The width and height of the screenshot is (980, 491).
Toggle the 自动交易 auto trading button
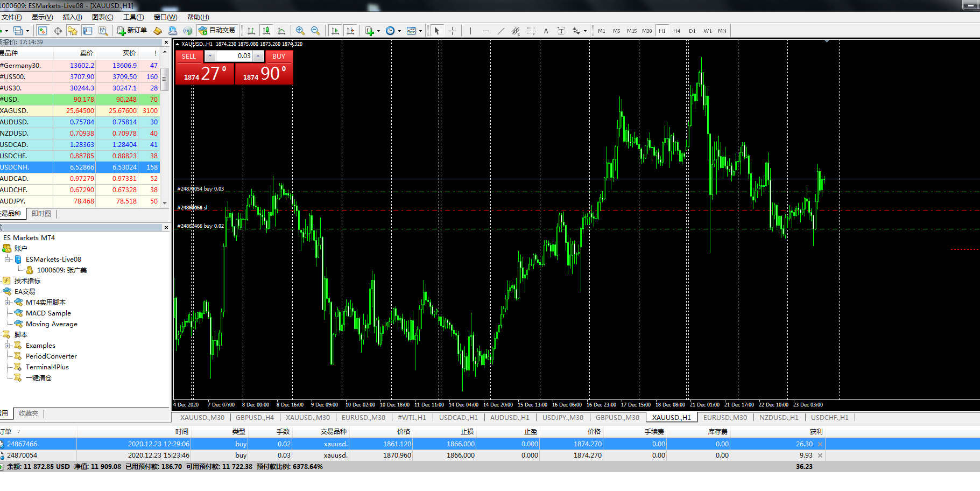[x=217, y=31]
